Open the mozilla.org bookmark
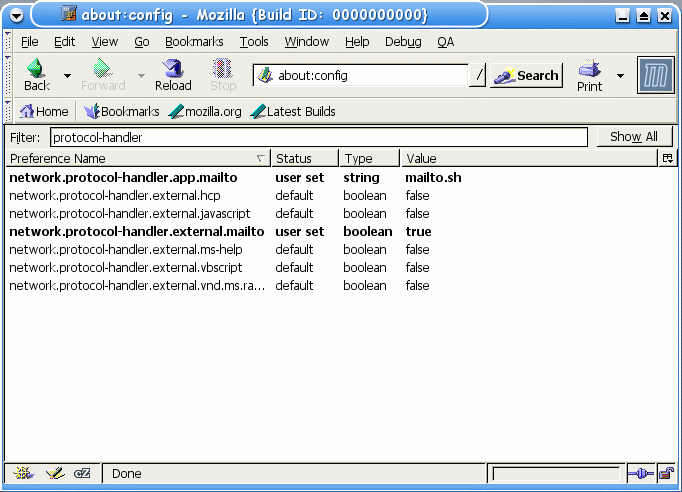Viewport: 682px width, 492px height. point(205,112)
